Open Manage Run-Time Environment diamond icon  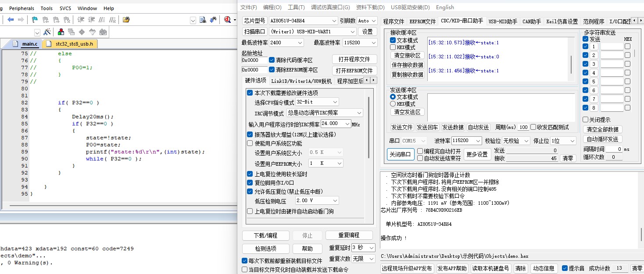[82, 32]
